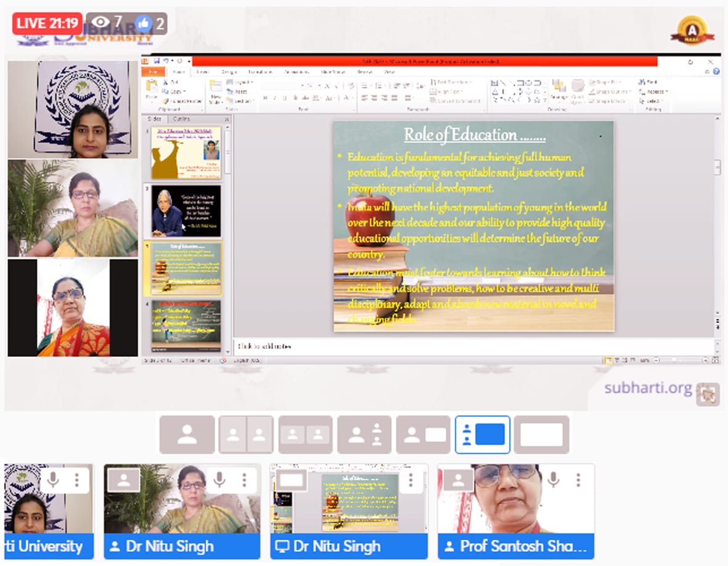728x566 pixels.
Task: Mute microphone on Dr Nitu Singh camera tile
Action: pos(220,480)
